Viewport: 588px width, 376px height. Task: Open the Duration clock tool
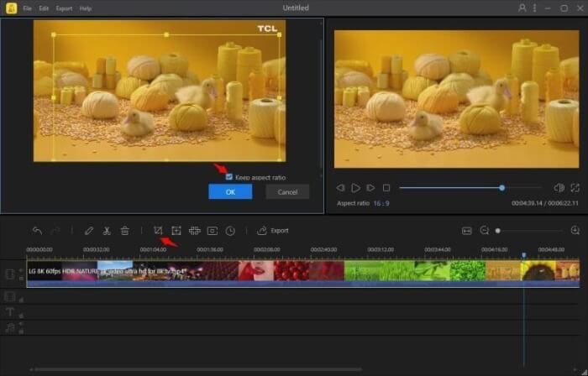point(230,230)
